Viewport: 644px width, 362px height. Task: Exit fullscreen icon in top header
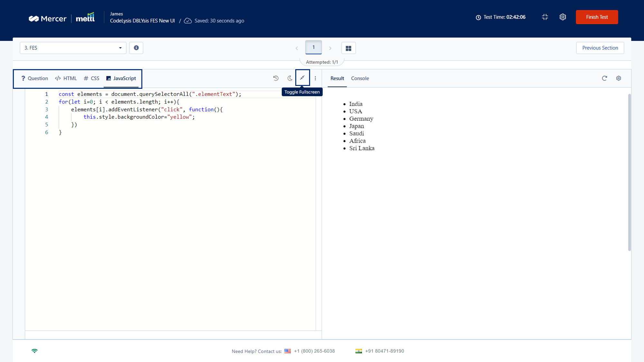pos(545,17)
